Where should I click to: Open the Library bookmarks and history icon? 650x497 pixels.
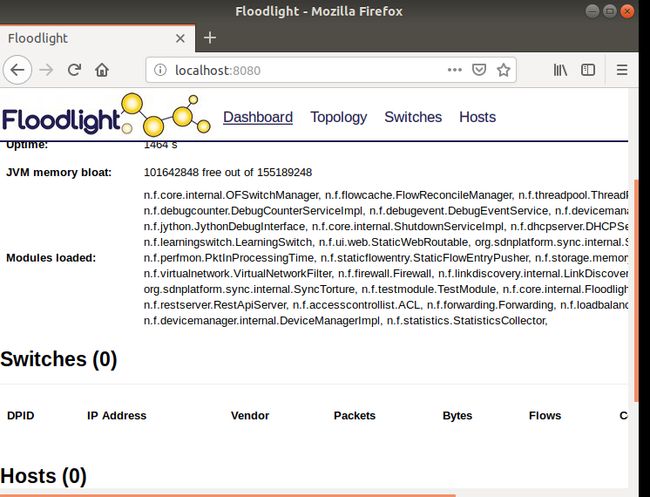coord(560,70)
